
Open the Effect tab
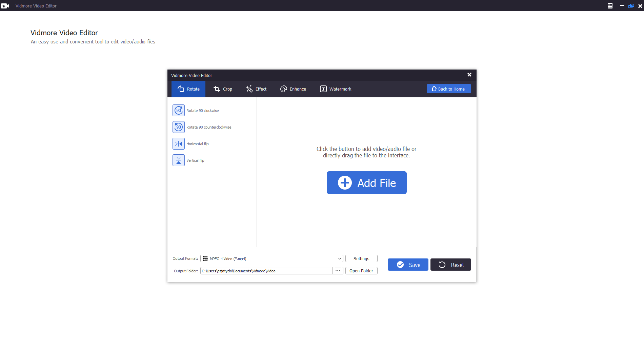256,89
